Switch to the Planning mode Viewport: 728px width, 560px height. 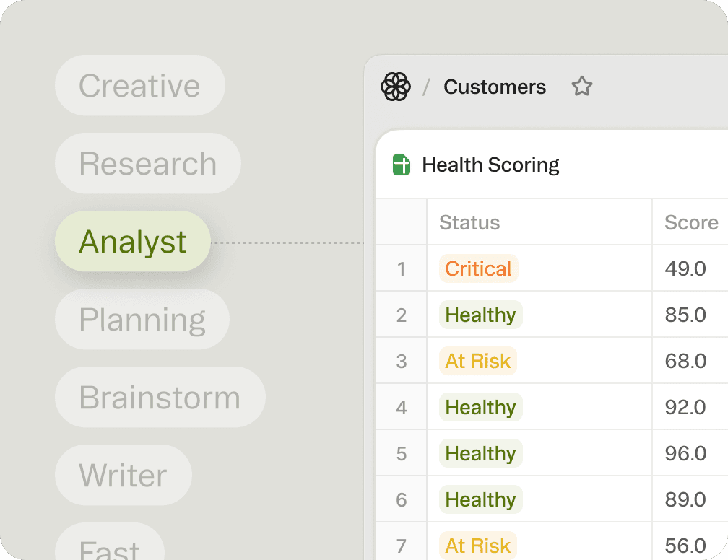pyautogui.click(x=142, y=320)
